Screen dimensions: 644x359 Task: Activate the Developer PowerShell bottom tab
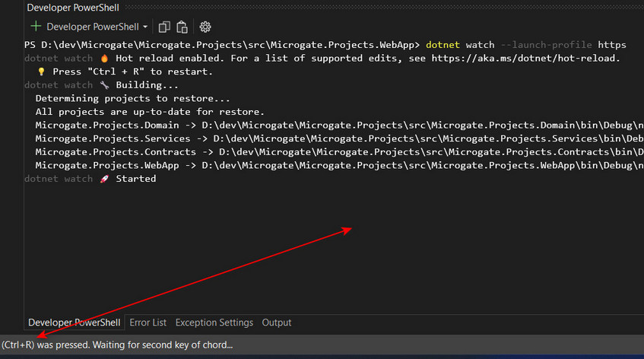[x=74, y=322]
